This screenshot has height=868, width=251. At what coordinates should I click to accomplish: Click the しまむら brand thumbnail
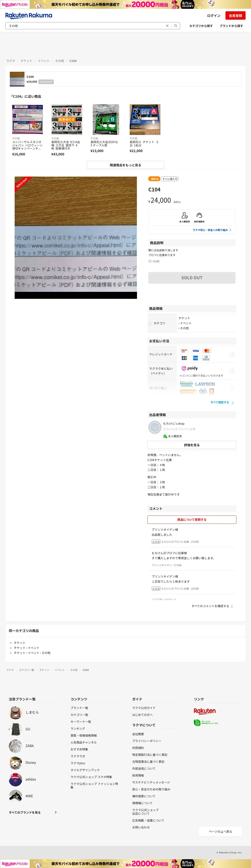point(15,713)
